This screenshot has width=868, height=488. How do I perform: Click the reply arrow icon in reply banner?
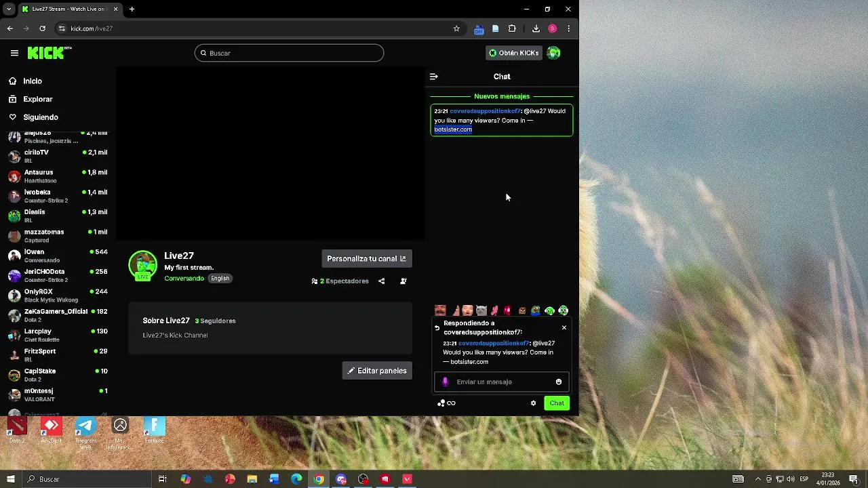(437, 327)
